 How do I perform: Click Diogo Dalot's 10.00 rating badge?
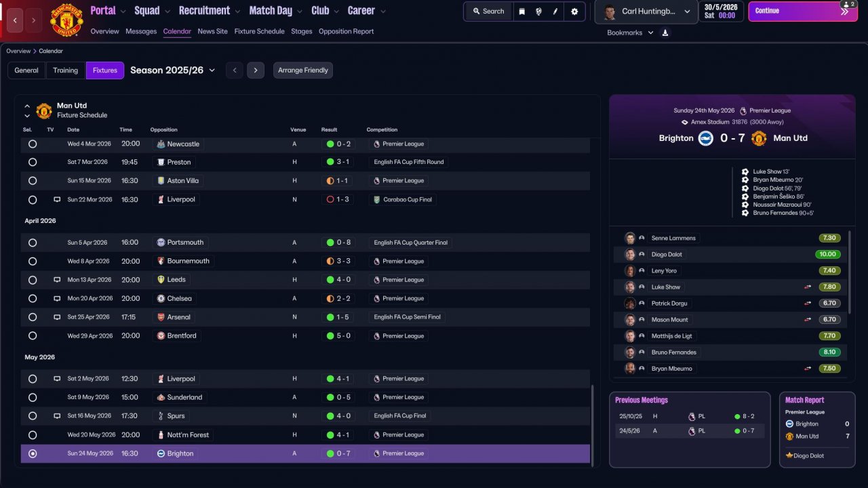[828, 254]
